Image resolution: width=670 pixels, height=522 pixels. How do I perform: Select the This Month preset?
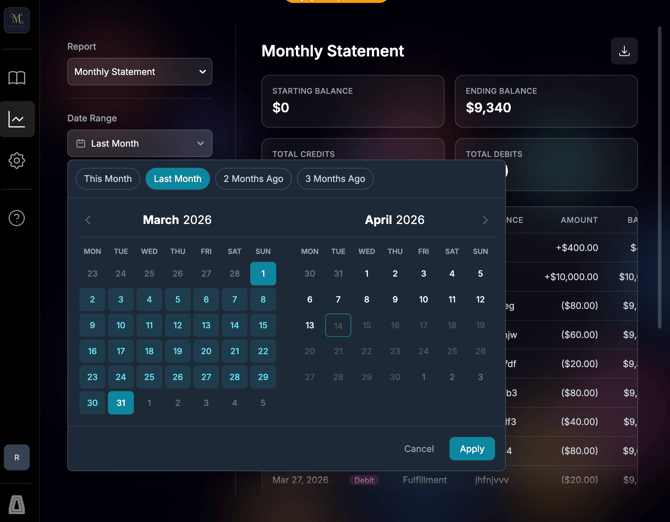click(x=108, y=179)
